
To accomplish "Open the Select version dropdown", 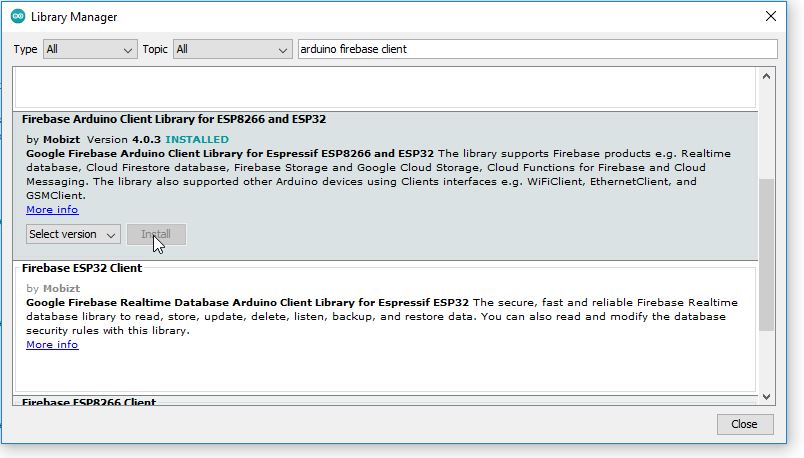I will [x=73, y=234].
